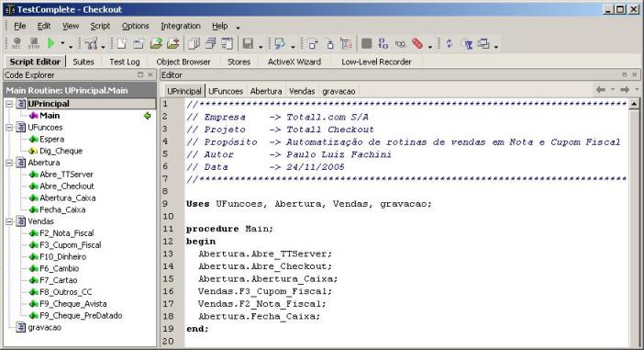The width and height of the screenshot is (644, 350).
Task: Click the monitor-with-arrow toolbar icon
Action: (x=280, y=43)
